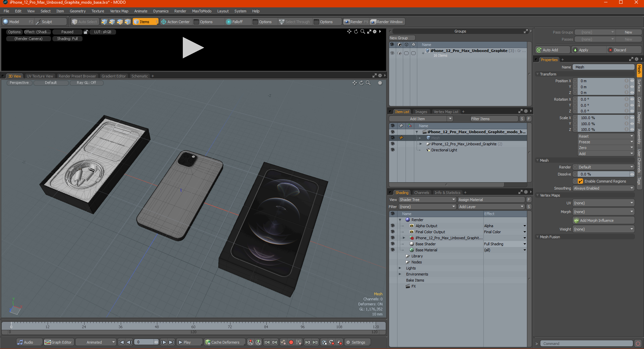The width and height of the screenshot is (644, 349).
Task: Open Geometry menu
Action: [x=77, y=11]
